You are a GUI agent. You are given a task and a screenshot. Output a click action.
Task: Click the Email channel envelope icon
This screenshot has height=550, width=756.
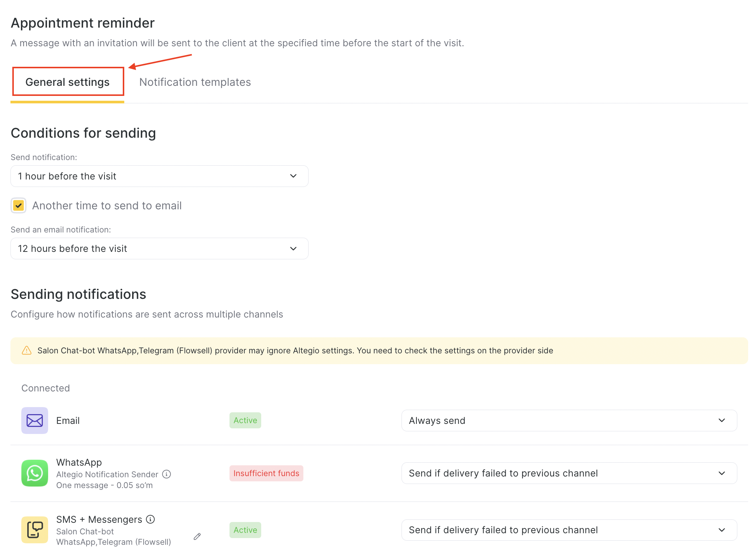click(x=35, y=421)
